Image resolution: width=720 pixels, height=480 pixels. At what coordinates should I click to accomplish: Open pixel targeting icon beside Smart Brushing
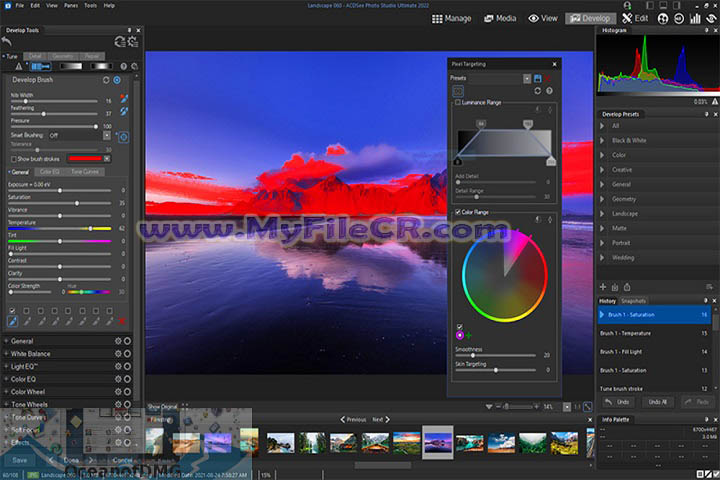[124, 137]
